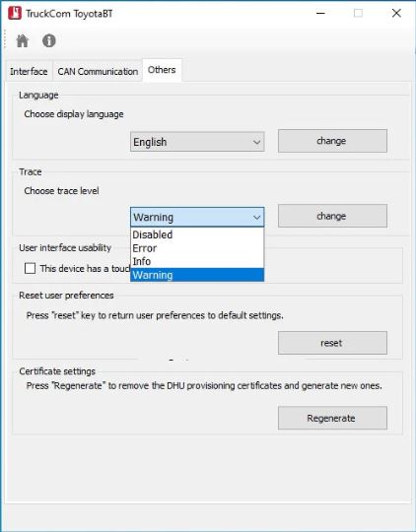
Task: Open the information icon
Action: tap(49, 41)
